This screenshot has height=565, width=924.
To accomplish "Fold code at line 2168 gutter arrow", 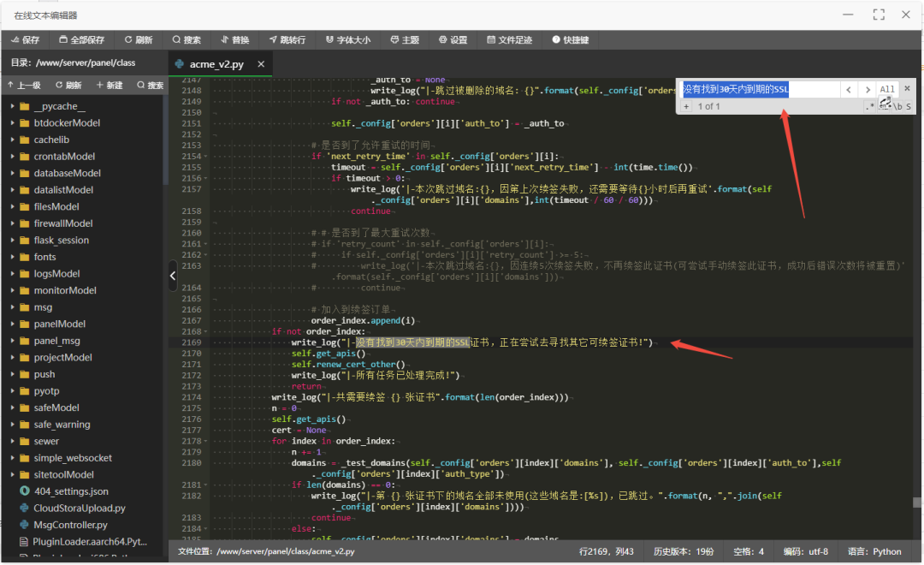I will pyautogui.click(x=205, y=332).
